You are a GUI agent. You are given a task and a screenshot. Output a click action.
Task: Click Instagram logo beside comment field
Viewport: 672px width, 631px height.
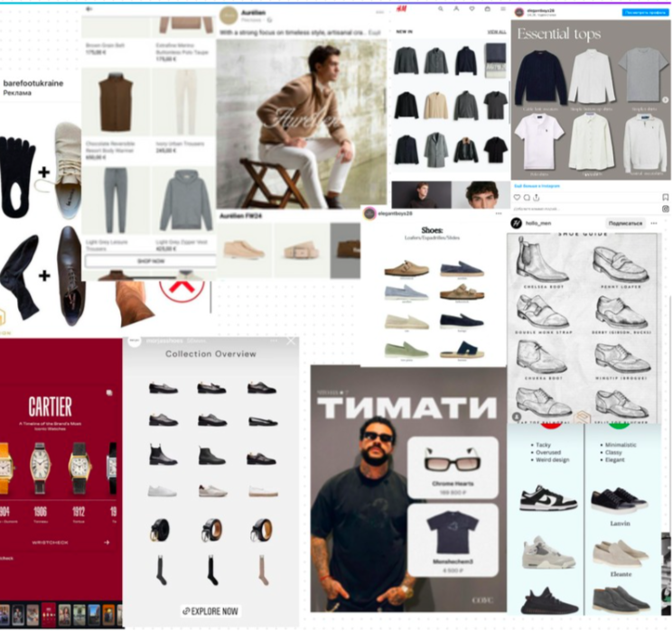[x=666, y=209]
